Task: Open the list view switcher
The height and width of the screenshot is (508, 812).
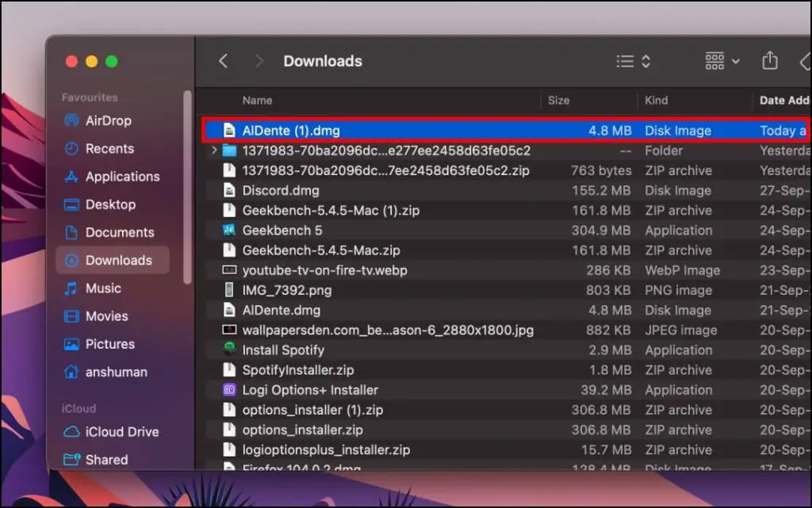Action: (634, 62)
